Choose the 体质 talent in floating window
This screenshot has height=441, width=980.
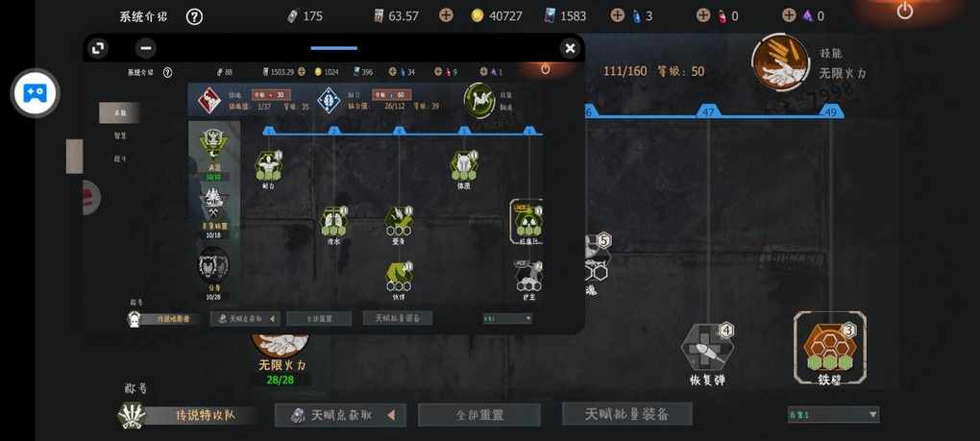pyautogui.click(x=464, y=165)
